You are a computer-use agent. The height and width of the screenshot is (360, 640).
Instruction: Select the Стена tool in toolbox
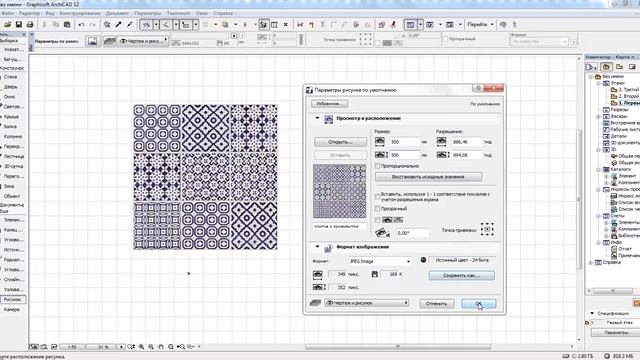[x=11, y=77]
